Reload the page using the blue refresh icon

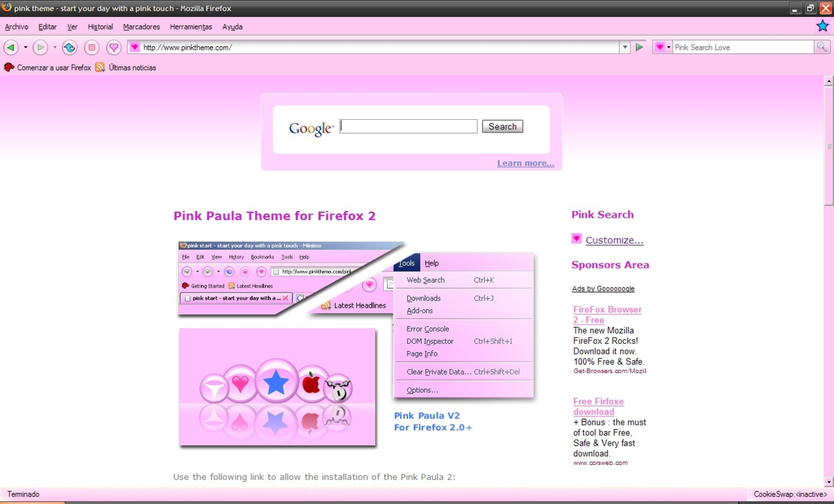coord(69,47)
